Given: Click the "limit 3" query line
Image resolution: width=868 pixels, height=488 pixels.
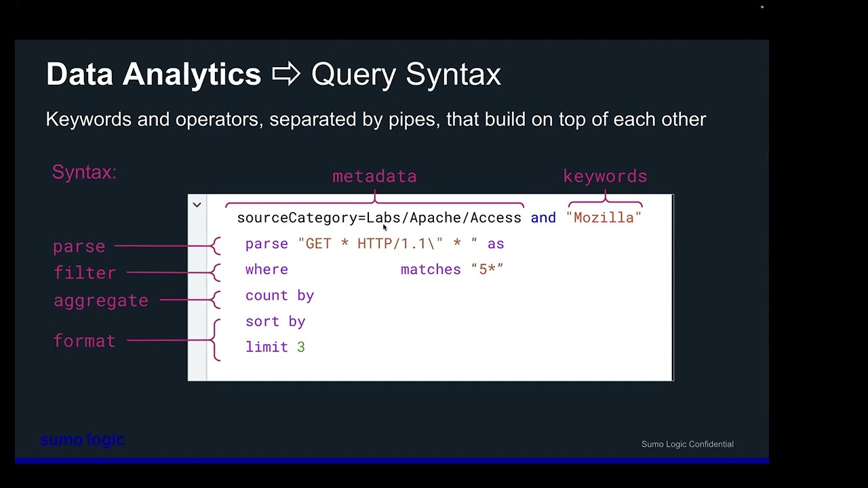Looking at the screenshot, I should click(x=275, y=347).
